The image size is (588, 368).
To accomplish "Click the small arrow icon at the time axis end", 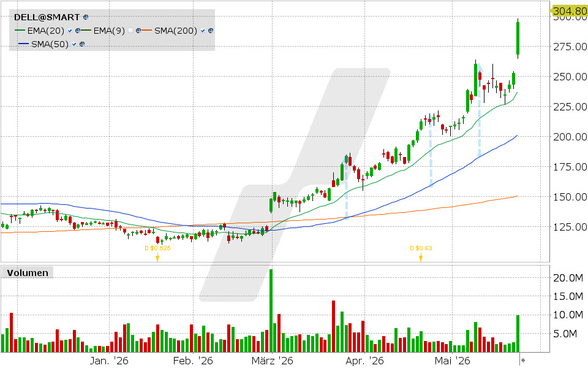I will coord(523,361).
